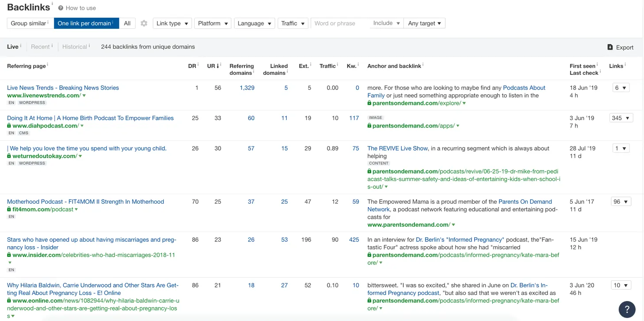
Task: Open the Podcasts About Family anchor link
Action: click(x=456, y=92)
